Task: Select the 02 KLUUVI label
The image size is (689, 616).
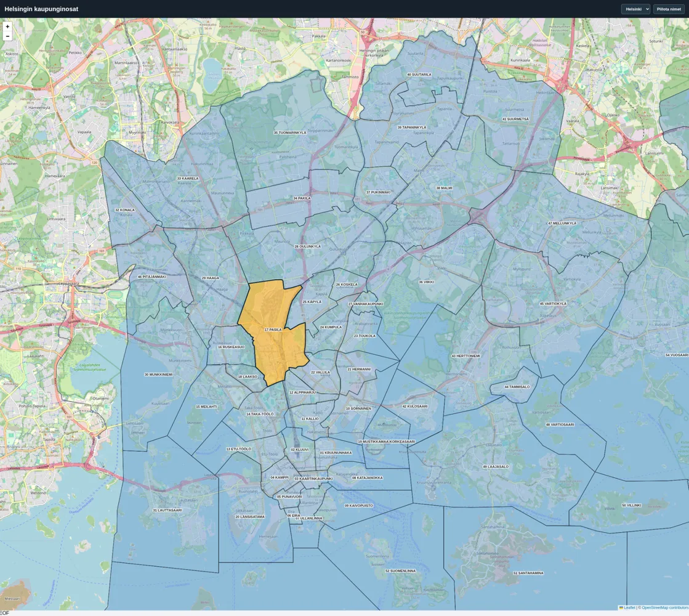Action: pyautogui.click(x=300, y=450)
